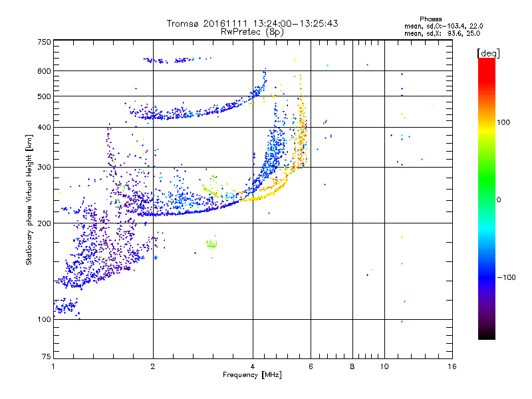The width and height of the screenshot is (532, 399).
Task: Click the x-axis tick label "8"
Action: (352, 366)
